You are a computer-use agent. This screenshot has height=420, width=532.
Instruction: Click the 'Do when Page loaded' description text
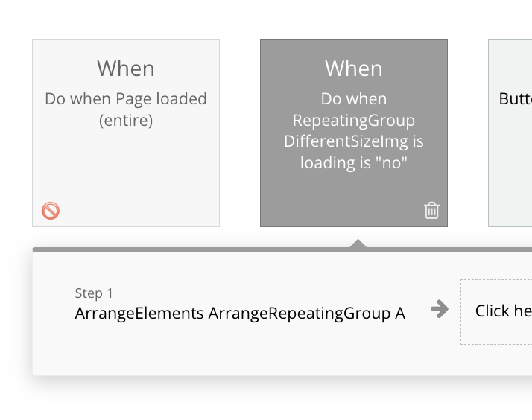coord(126,99)
